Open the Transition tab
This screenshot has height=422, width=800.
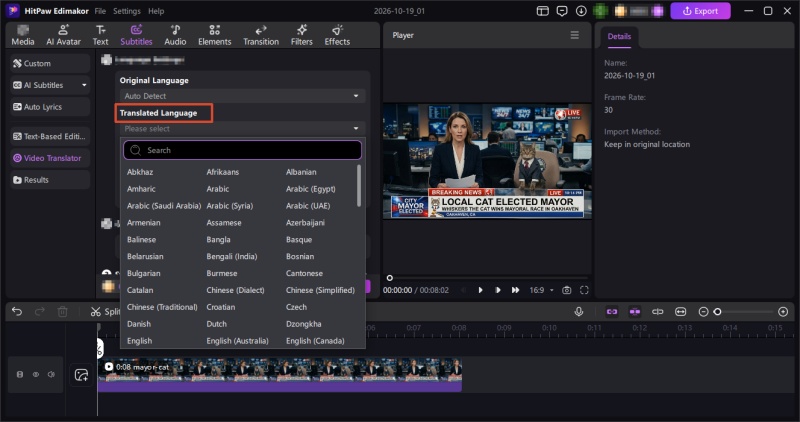pyautogui.click(x=261, y=35)
